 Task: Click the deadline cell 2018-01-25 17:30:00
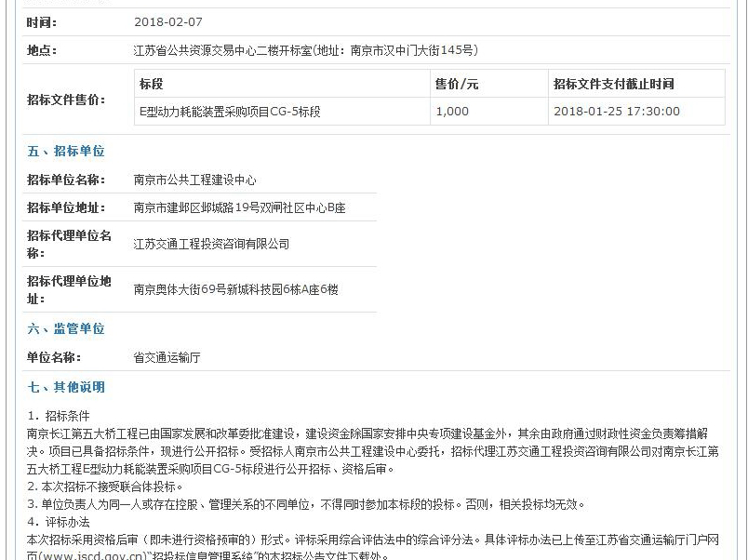(x=616, y=112)
